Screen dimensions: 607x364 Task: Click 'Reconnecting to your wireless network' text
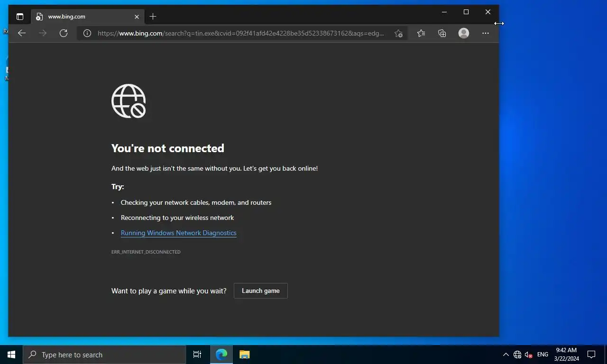point(177,218)
